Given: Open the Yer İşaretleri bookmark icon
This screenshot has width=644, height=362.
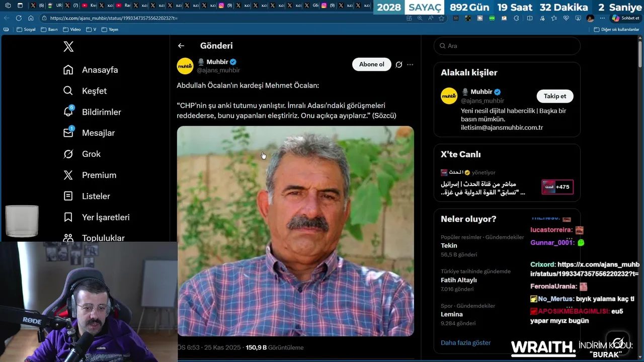Looking at the screenshot, I should click(68, 217).
